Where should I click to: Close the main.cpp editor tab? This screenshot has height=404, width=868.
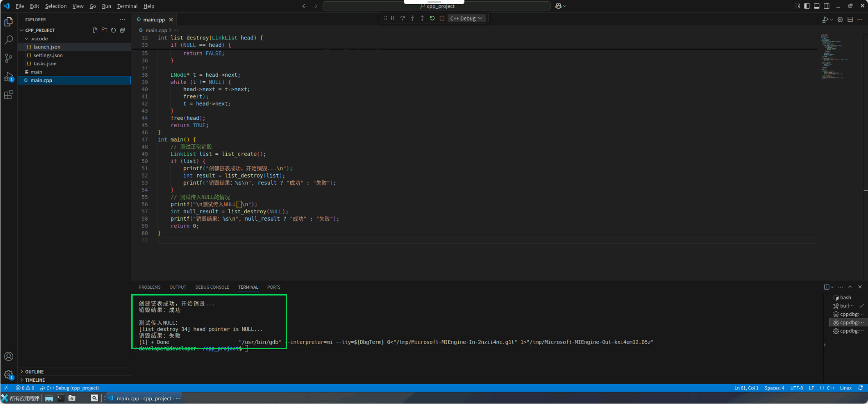pos(171,20)
